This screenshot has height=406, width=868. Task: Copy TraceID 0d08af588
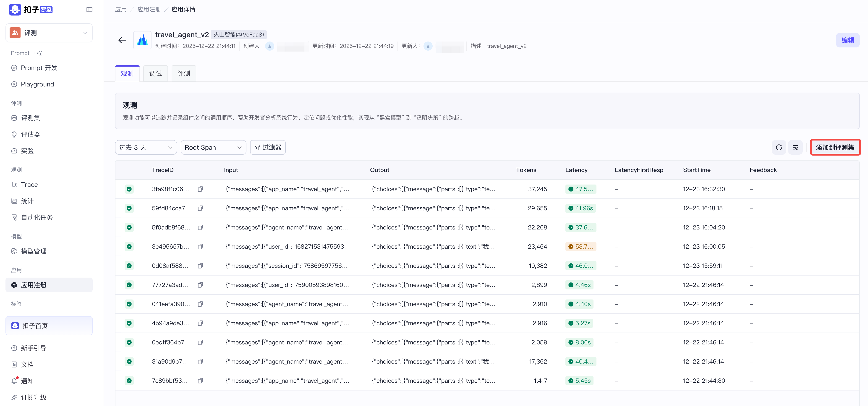[200, 266]
